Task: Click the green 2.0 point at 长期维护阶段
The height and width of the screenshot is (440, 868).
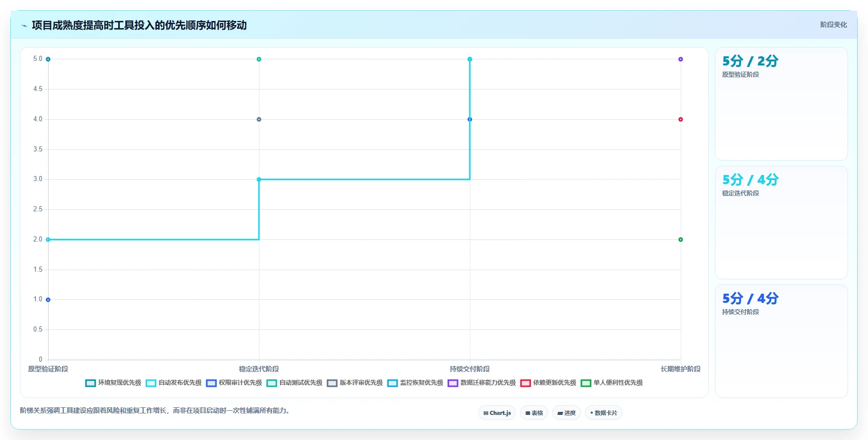Action: pyautogui.click(x=681, y=239)
